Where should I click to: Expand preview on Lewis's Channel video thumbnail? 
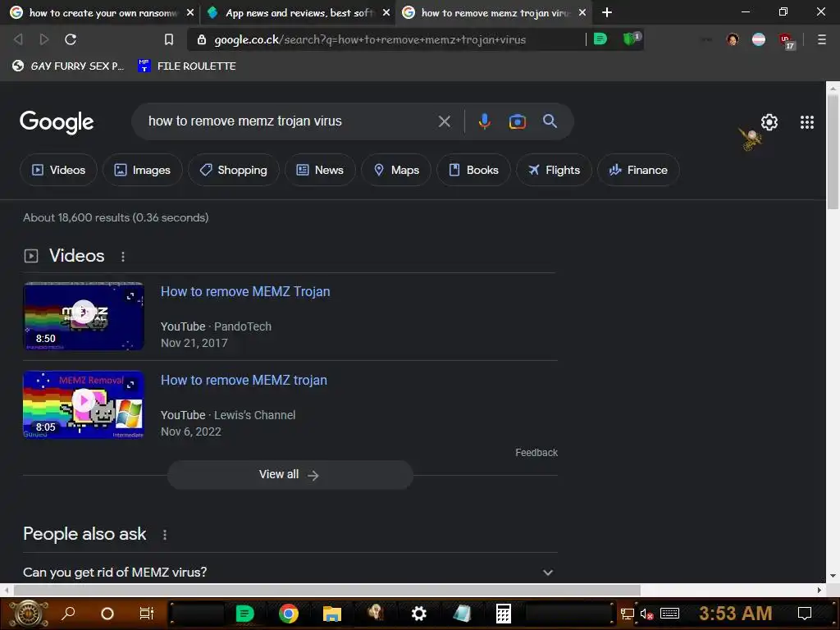(x=130, y=384)
